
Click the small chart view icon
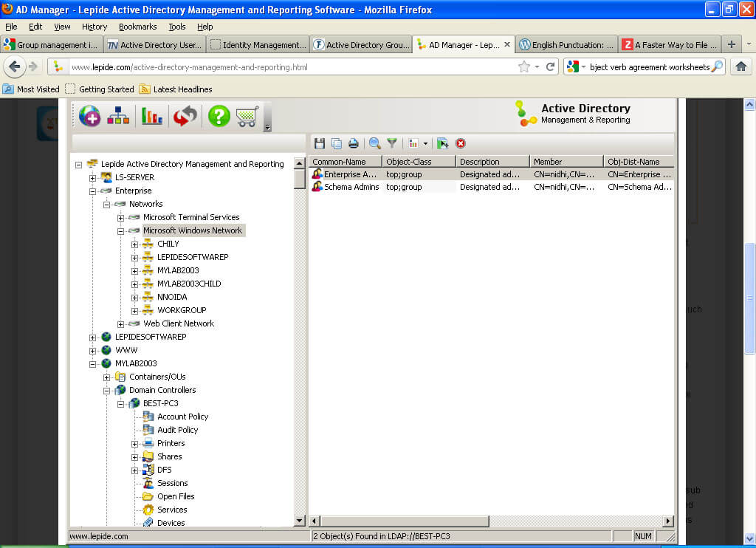pos(413,143)
